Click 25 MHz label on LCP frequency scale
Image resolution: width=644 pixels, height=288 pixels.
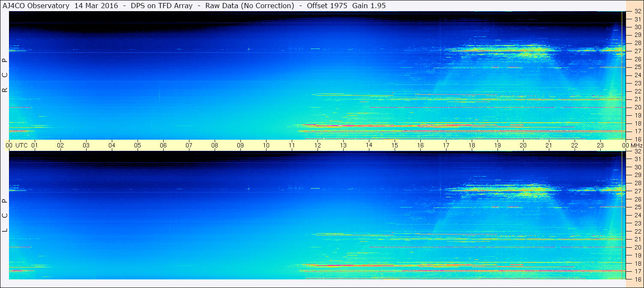638,207
